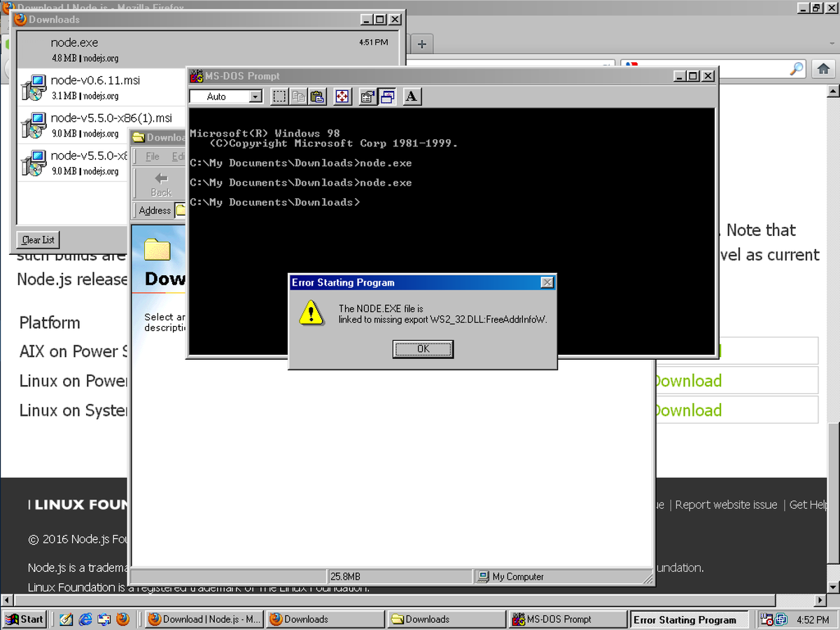Viewport: 840px width, 630px height.
Task: Toggle the Background toolbar button in MS-DOS Prompt
Action: [x=387, y=97]
